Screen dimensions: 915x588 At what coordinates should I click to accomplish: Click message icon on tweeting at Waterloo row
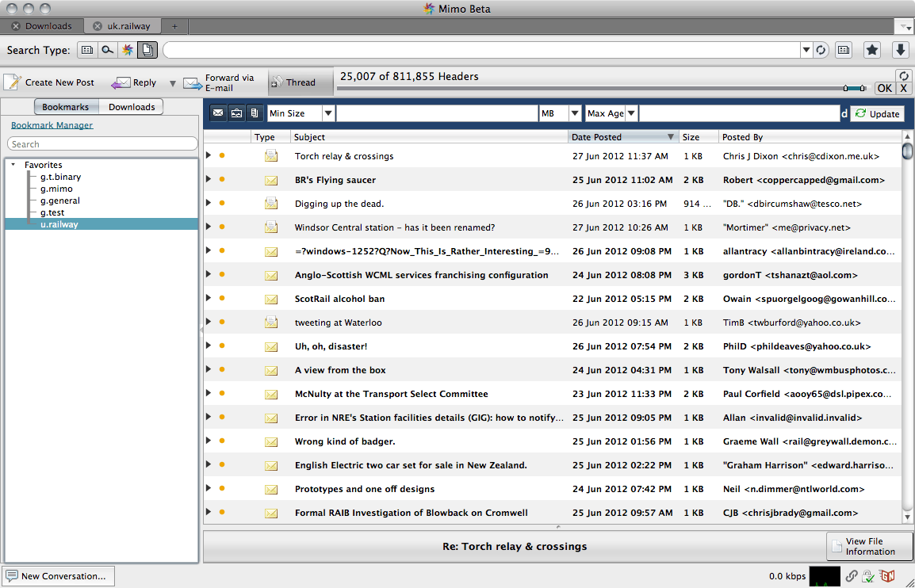[x=270, y=323]
